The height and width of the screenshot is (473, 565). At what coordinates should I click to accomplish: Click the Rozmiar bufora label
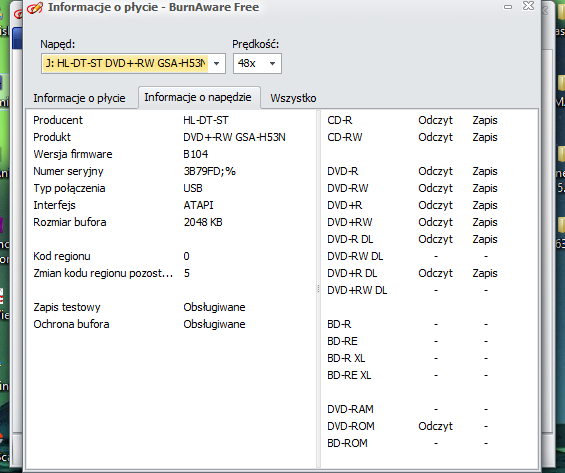pyautogui.click(x=70, y=222)
